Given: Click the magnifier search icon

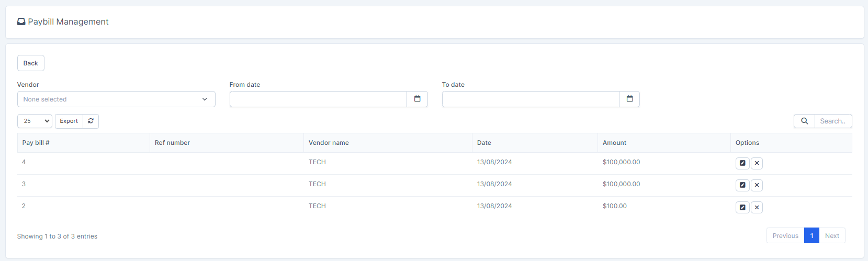Looking at the screenshot, I should 805,121.
